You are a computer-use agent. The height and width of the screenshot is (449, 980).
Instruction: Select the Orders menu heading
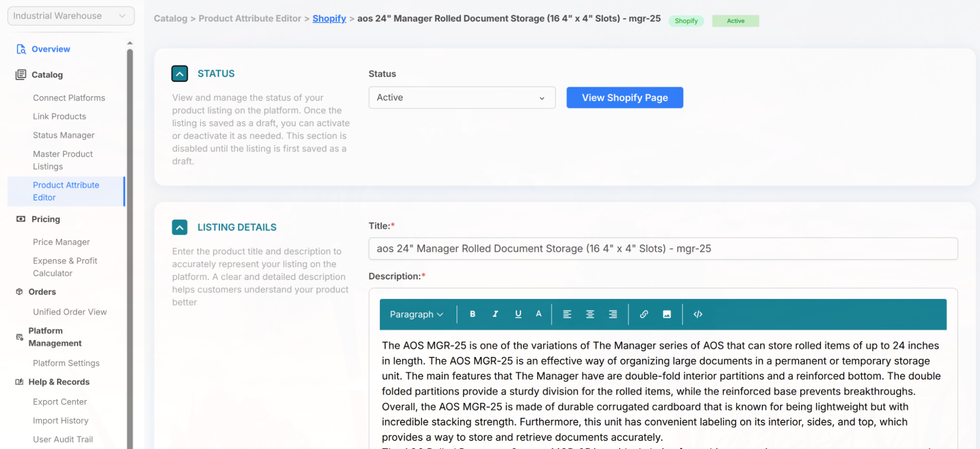tap(42, 292)
